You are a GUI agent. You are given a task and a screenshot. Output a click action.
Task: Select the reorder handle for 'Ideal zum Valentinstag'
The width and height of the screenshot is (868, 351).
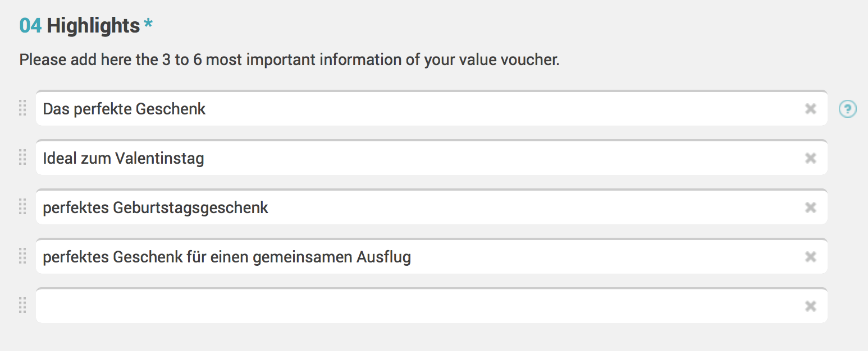click(x=22, y=157)
